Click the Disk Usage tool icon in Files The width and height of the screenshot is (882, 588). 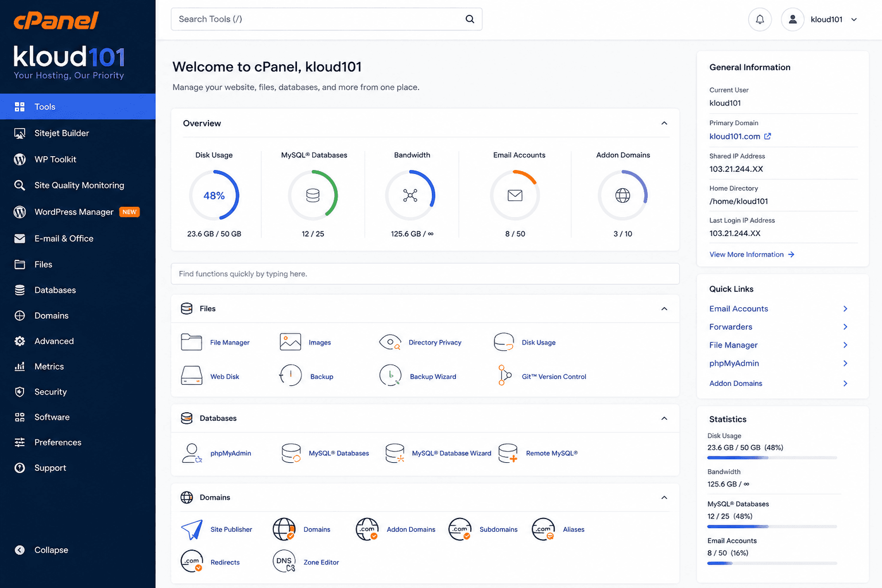tap(504, 342)
